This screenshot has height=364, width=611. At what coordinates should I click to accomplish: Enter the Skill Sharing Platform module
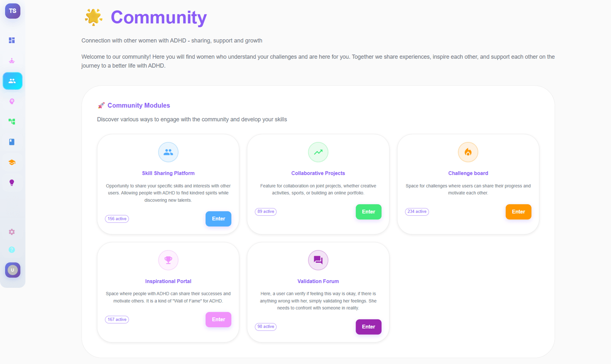click(218, 219)
